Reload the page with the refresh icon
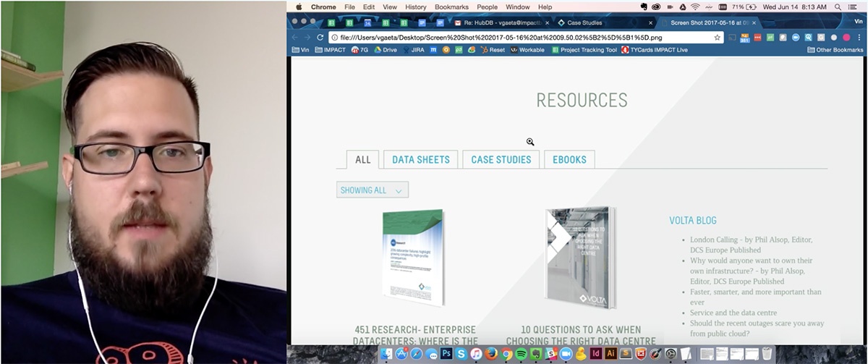This screenshot has width=868, height=364. (320, 37)
